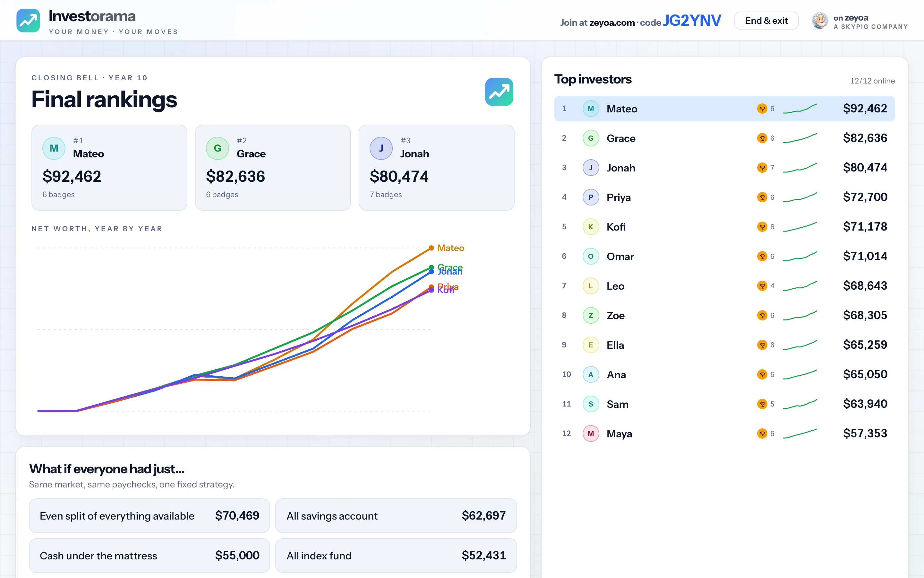Click the 'Top investors' heading
Viewport: 924px width, 578px height.
(593, 80)
